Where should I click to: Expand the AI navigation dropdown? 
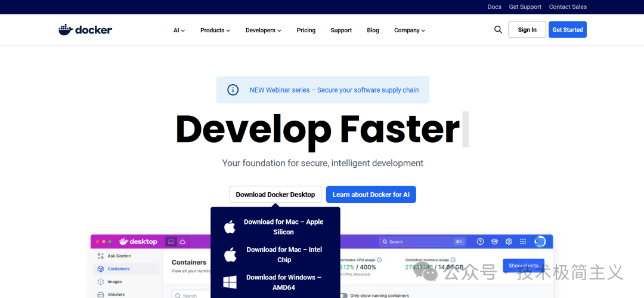179,30
